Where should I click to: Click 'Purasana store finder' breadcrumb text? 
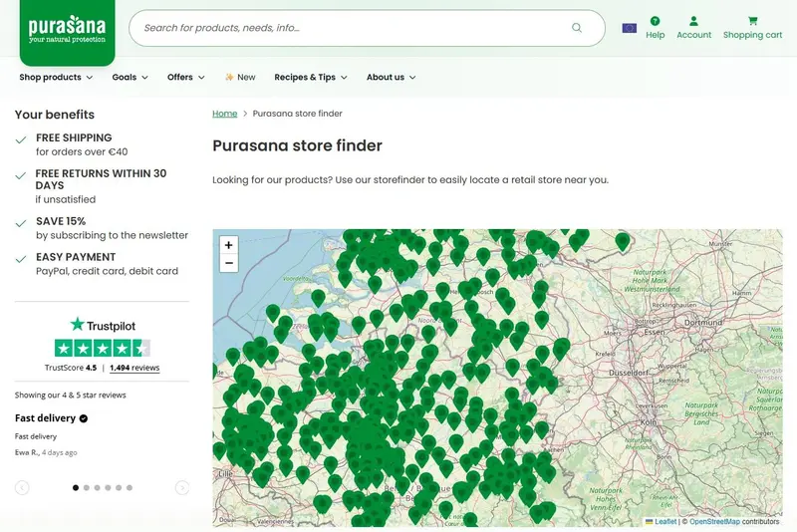[297, 114]
